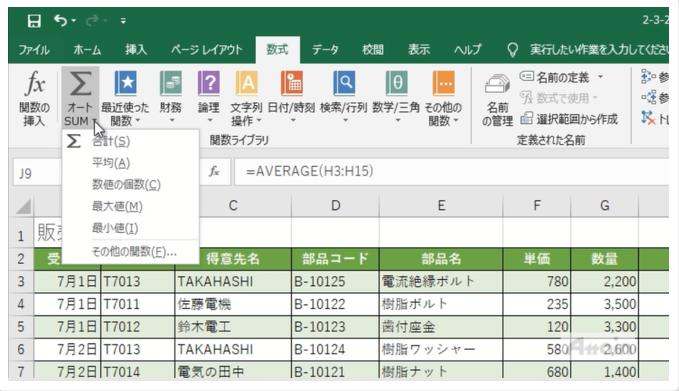Choose 数値の個数(C) from AutoSum menu
Image resolution: width=679 pixels, height=391 pixels.
tap(130, 184)
